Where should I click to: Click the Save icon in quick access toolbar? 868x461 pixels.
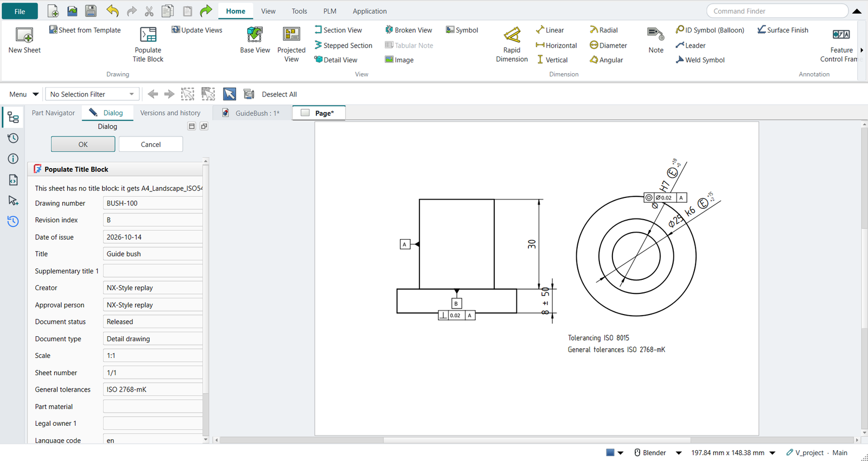pos(91,11)
